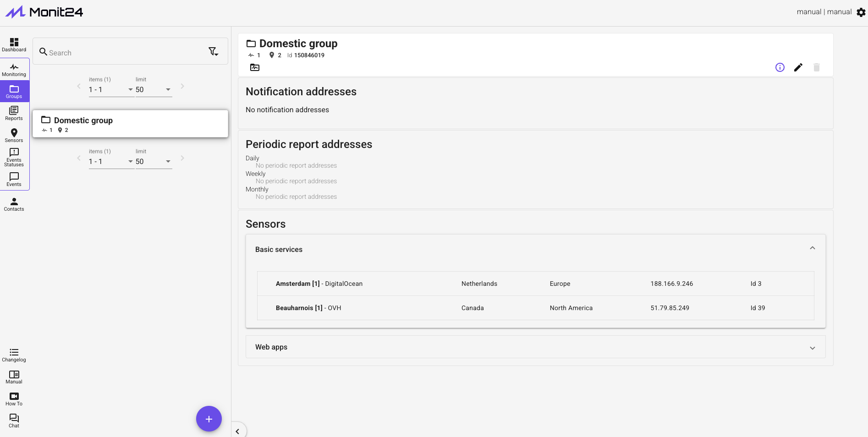This screenshot has height=437, width=868.
Task: Go to the Dashboard section
Action: point(14,44)
